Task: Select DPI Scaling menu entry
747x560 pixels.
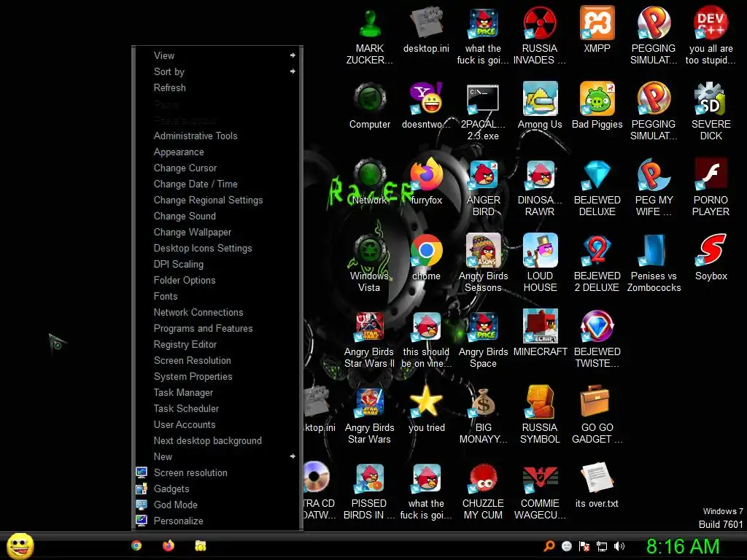Action: tap(220, 264)
